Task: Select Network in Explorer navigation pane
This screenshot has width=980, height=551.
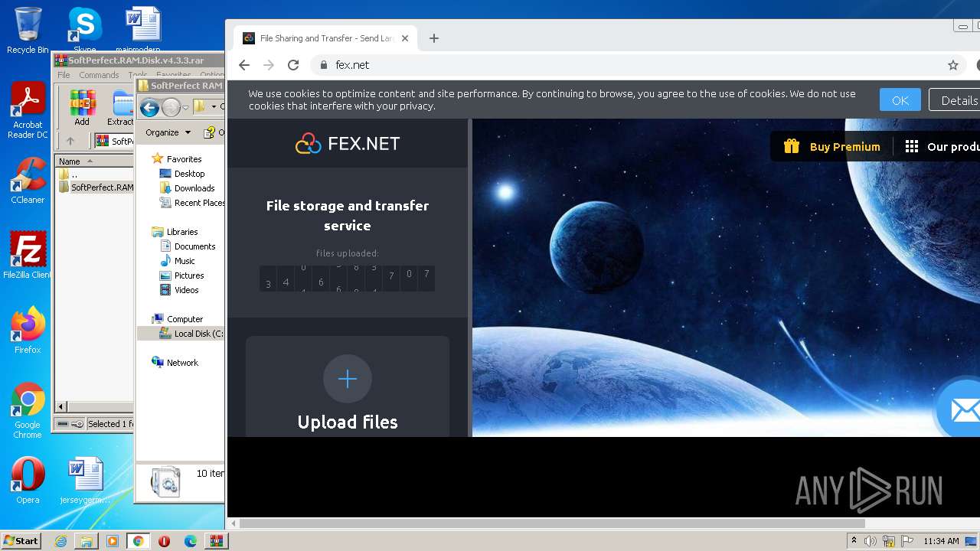Action: click(x=182, y=363)
